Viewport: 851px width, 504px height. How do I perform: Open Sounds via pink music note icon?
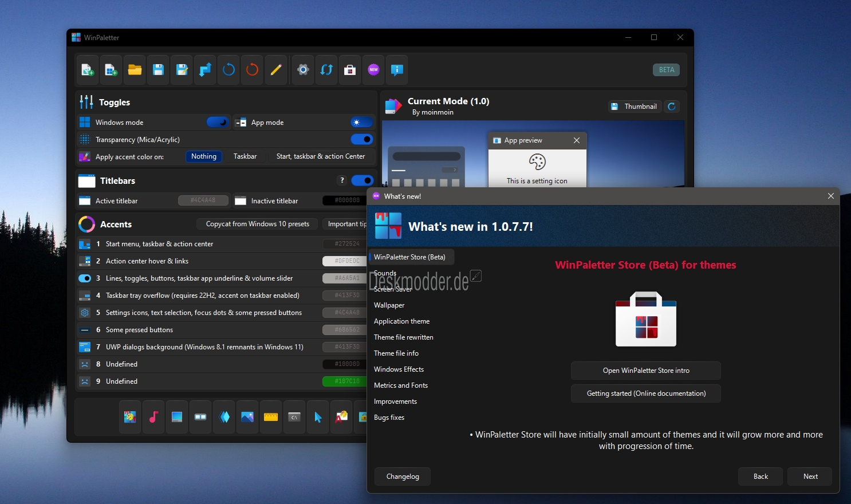coord(153,417)
